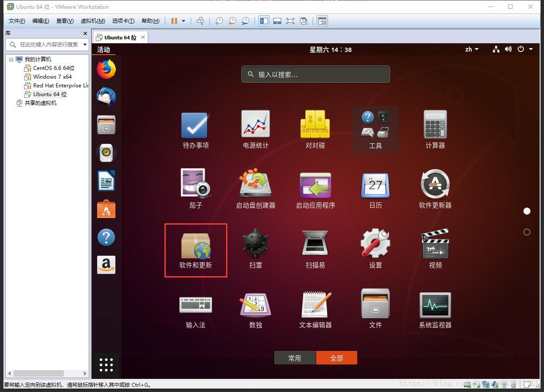The image size is (544, 392).
Task: Open the 设置 Settings app
Action: coord(375,249)
